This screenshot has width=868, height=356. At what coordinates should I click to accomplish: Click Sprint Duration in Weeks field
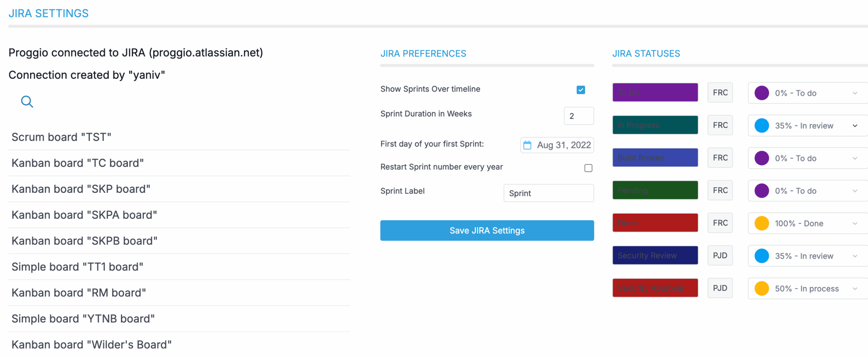(579, 116)
